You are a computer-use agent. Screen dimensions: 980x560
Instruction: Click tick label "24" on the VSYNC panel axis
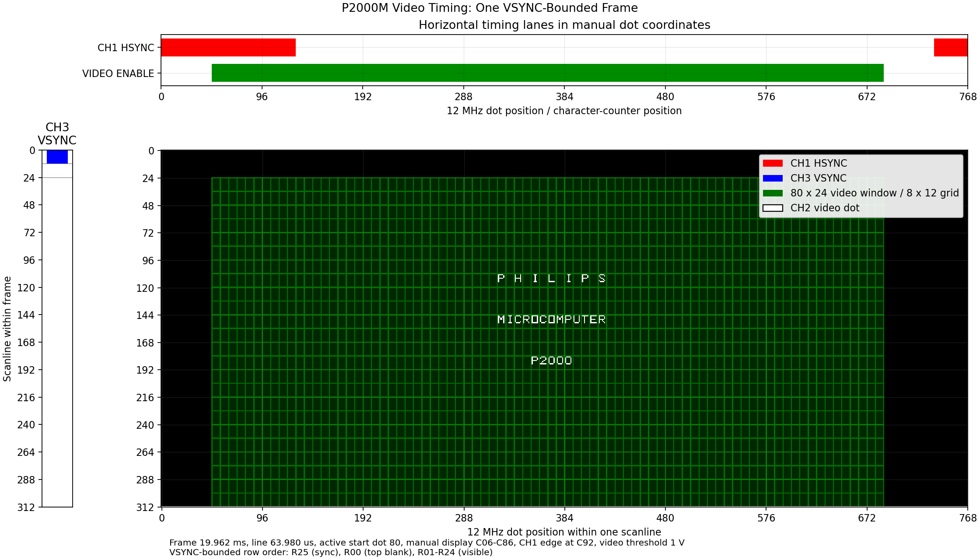[x=29, y=178]
